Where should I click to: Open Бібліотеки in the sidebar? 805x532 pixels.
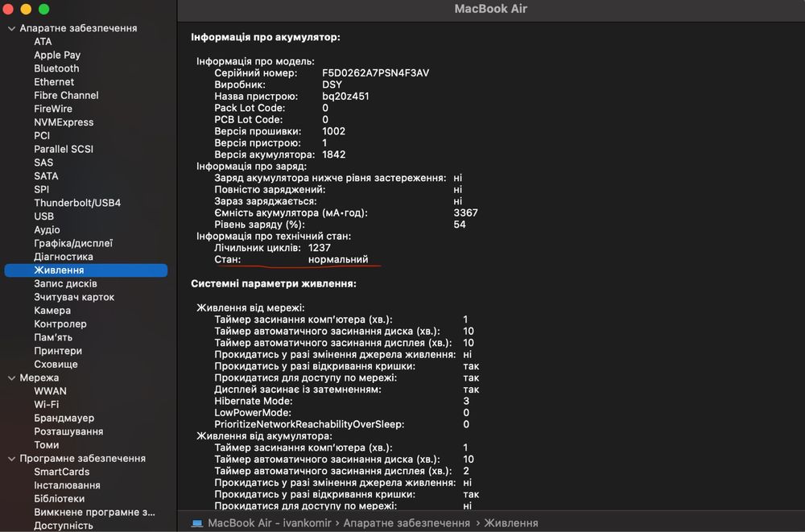[x=59, y=499]
